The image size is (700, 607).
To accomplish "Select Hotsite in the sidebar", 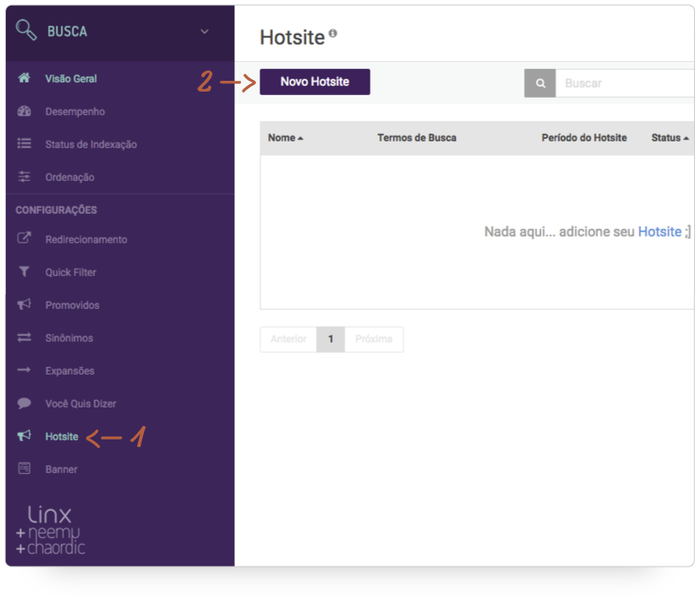I will (x=61, y=436).
